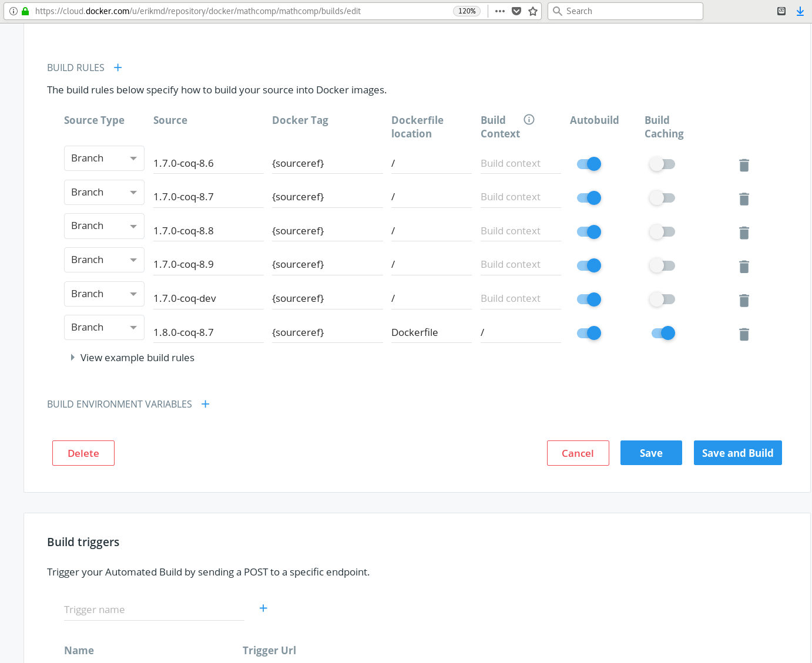Disable Autobuild for 1.7.0-coq-8.6

tap(589, 164)
